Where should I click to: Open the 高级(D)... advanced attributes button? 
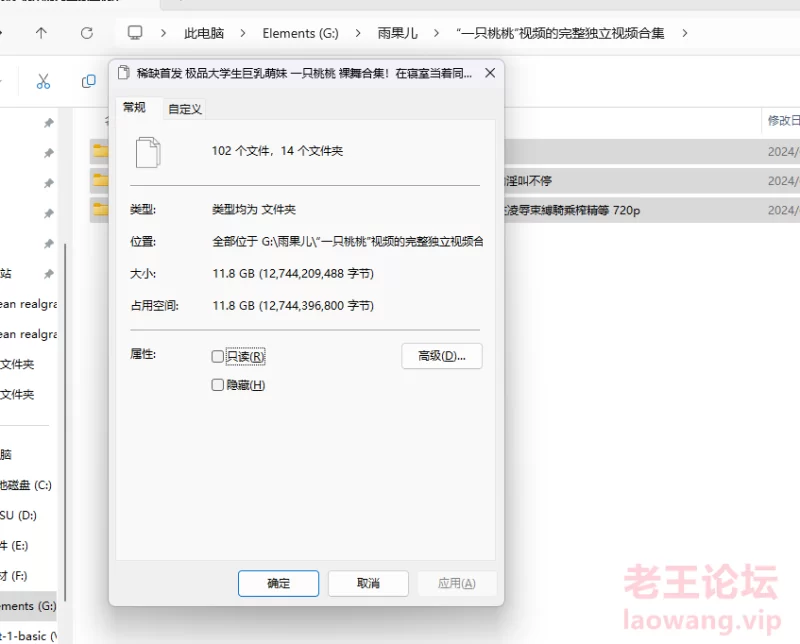442,356
